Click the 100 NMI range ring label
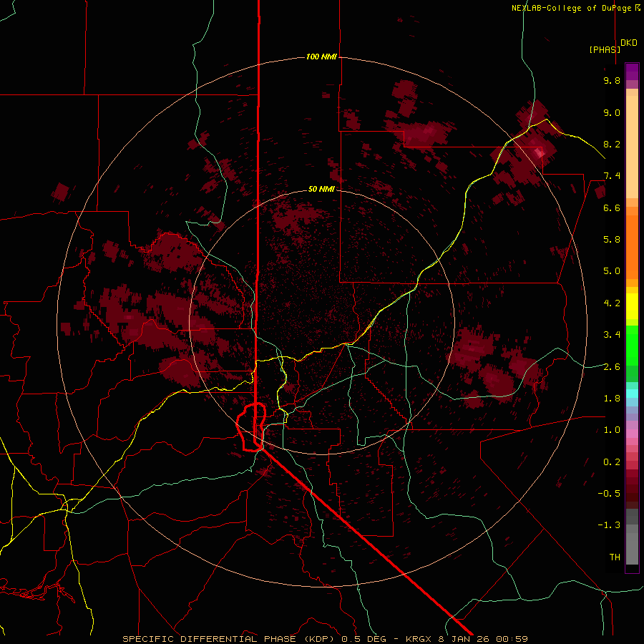Image resolution: width=644 pixels, height=644 pixels. pyautogui.click(x=321, y=57)
